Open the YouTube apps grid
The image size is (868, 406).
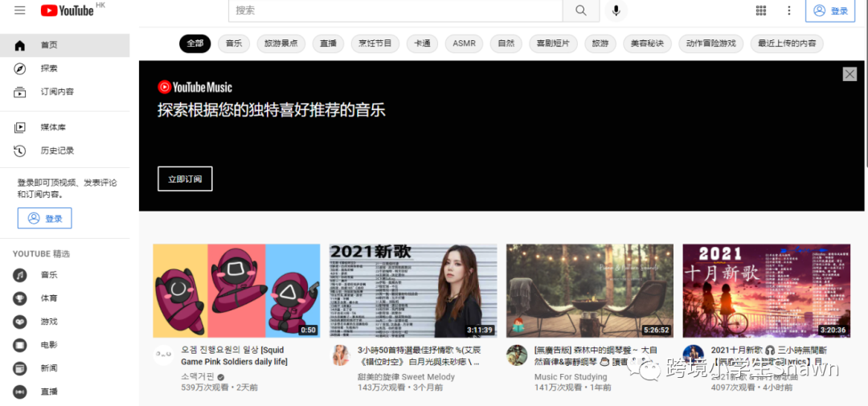pos(760,10)
